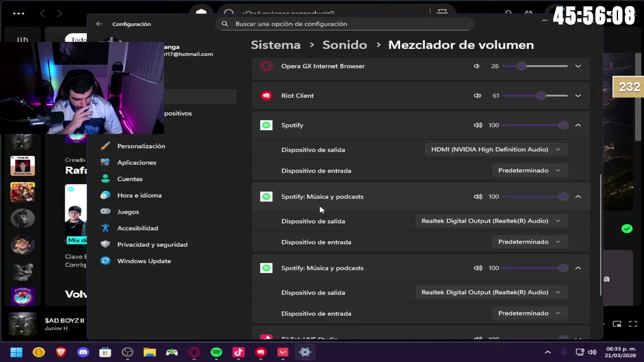Mute Opera GX Internet Browser speaker icon
644x362 pixels.
point(476,66)
